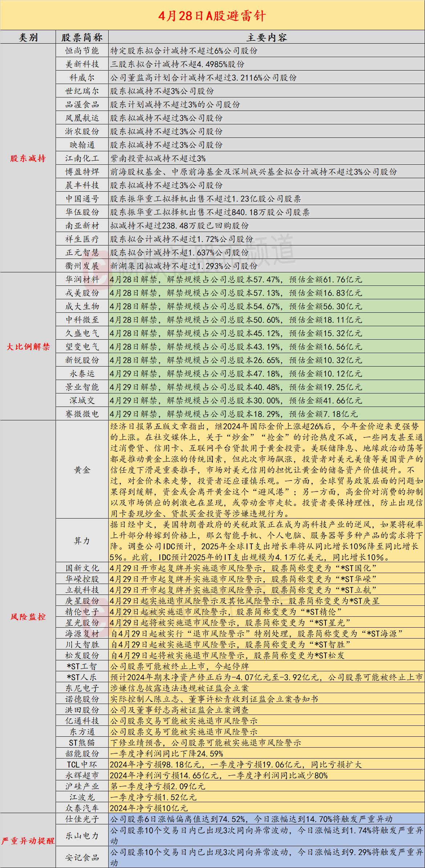
Task: Click the 算力 topic cell
Action: pos(82,541)
